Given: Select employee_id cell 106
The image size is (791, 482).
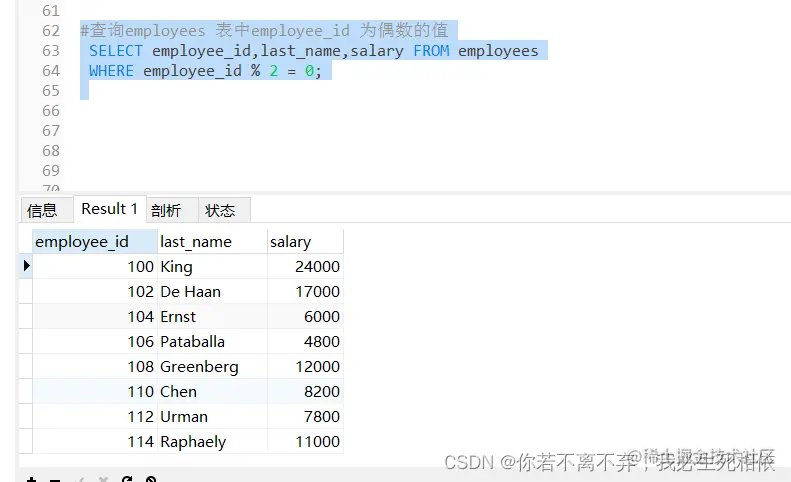Looking at the screenshot, I should (95, 341).
